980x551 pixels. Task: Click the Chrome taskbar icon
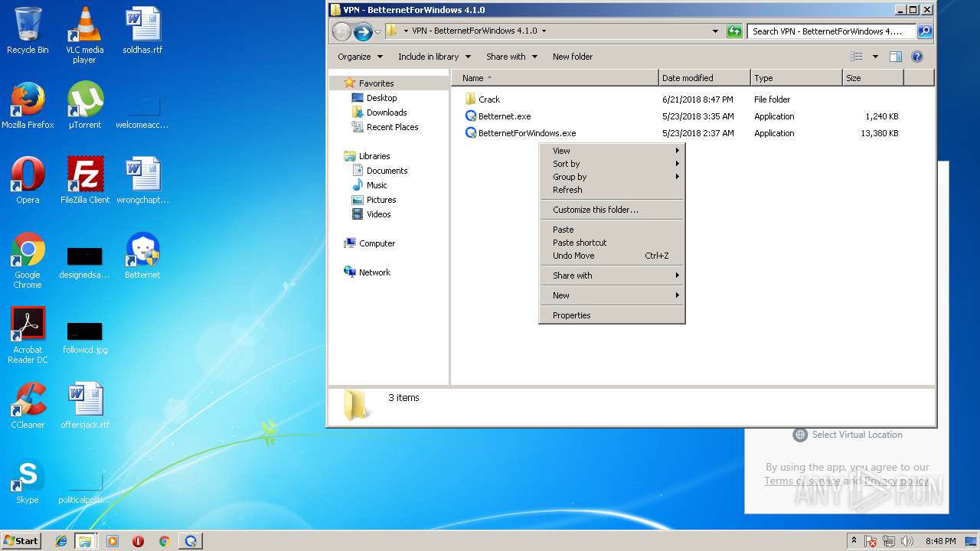point(164,541)
